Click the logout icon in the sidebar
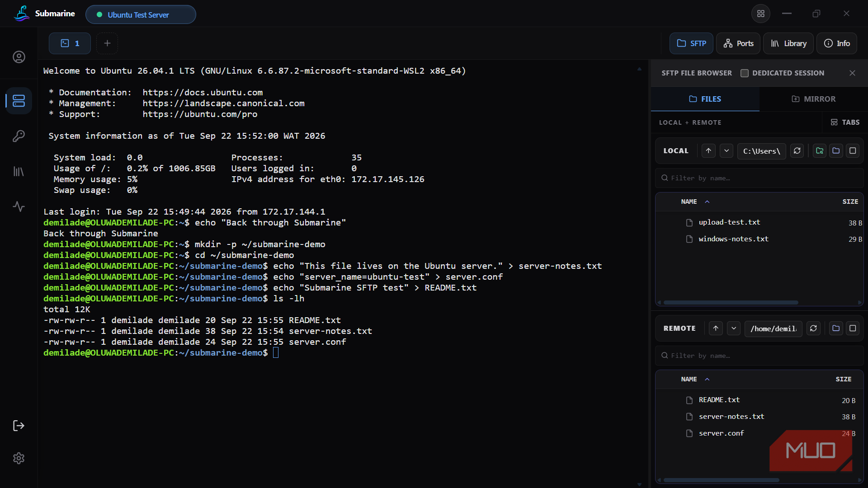868x488 pixels. tap(19, 426)
